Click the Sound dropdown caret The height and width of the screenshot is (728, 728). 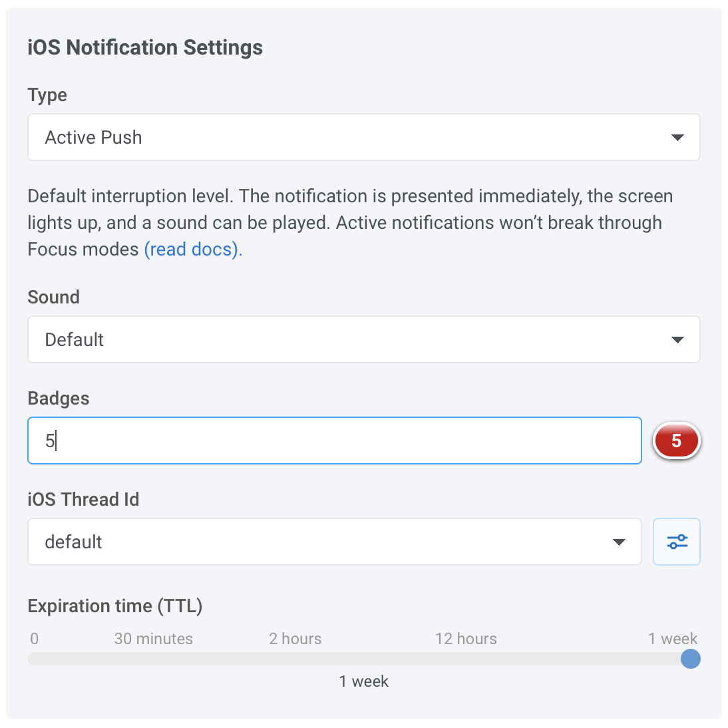click(x=677, y=340)
